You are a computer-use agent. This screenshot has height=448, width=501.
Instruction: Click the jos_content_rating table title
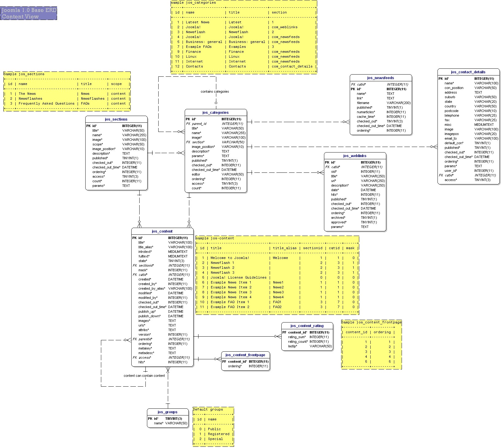pos(307,326)
